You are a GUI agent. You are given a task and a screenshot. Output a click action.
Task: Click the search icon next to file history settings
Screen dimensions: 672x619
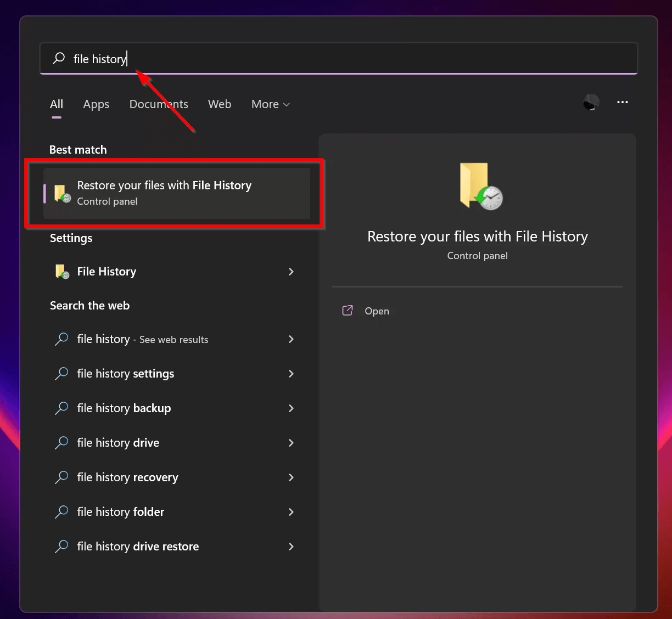(x=61, y=374)
